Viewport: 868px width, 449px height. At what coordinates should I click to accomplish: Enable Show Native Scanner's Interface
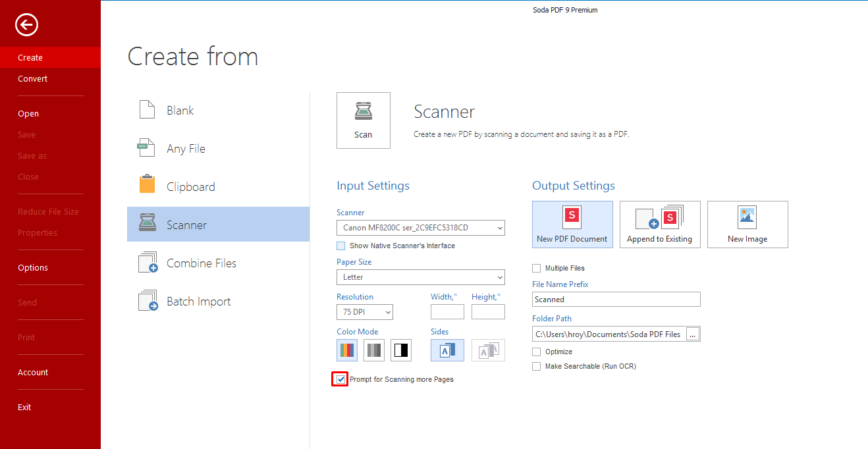point(340,246)
